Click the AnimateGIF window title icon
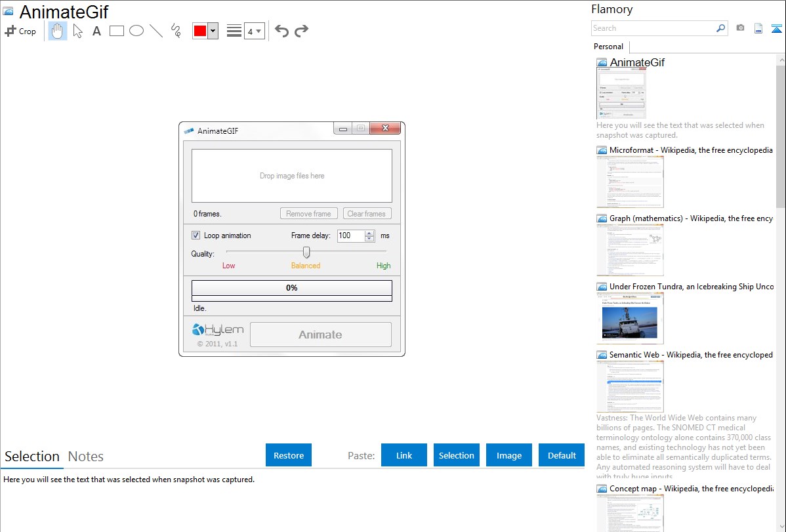786x532 pixels. pos(189,131)
